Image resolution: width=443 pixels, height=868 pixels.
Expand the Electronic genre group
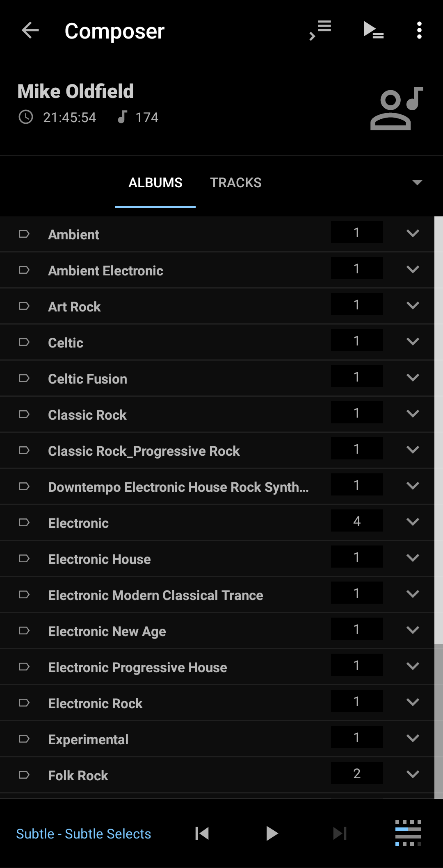[x=413, y=522]
